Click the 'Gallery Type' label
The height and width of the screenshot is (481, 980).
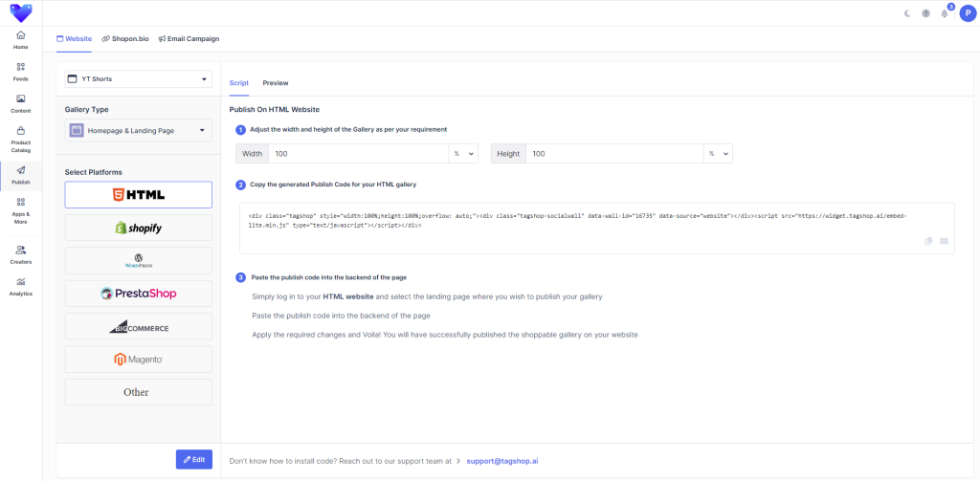click(x=87, y=109)
